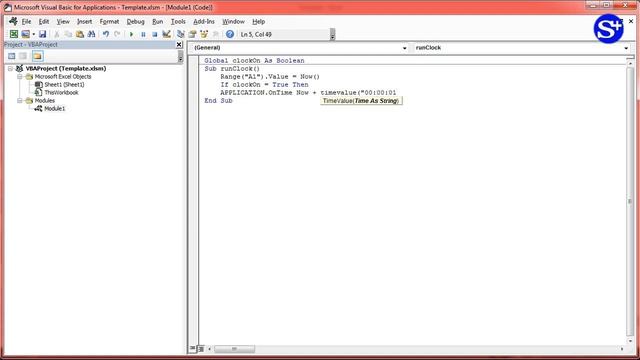The height and width of the screenshot is (360, 640).
Task: Undo the last edit
Action: [106, 34]
